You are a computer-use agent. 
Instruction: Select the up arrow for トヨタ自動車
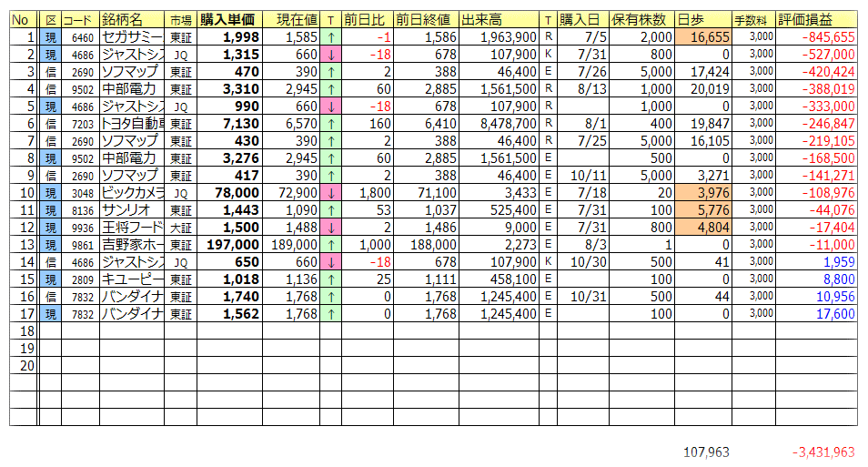[x=330, y=123]
